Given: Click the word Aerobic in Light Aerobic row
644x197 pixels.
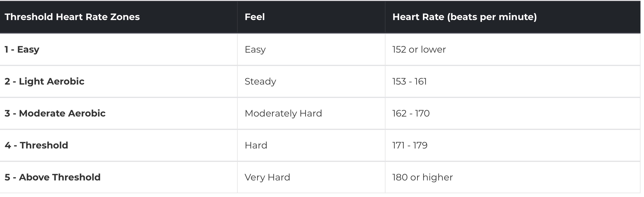Looking at the screenshot, I should pyautogui.click(x=66, y=81).
